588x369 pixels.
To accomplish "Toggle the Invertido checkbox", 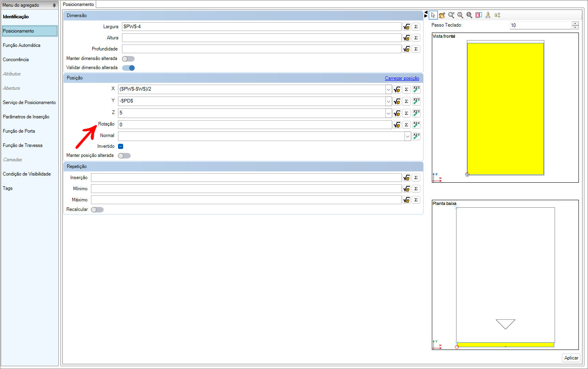I will point(120,146).
